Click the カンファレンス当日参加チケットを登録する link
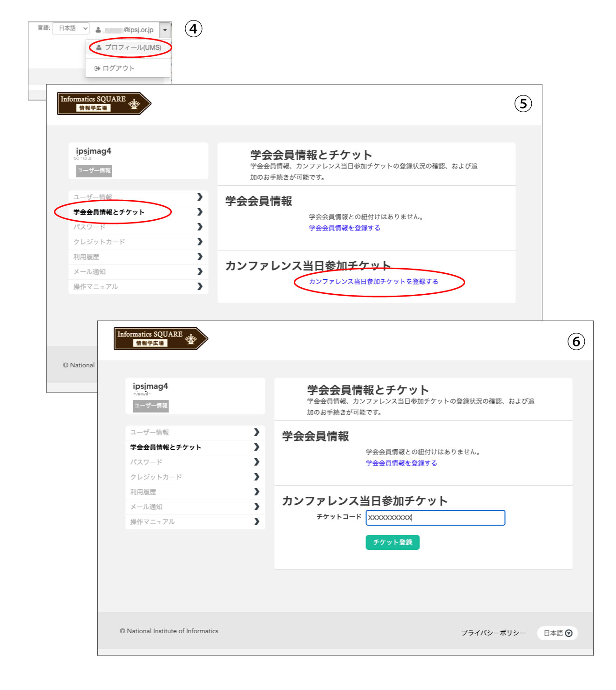The height and width of the screenshot is (690, 616). (x=373, y=282)
